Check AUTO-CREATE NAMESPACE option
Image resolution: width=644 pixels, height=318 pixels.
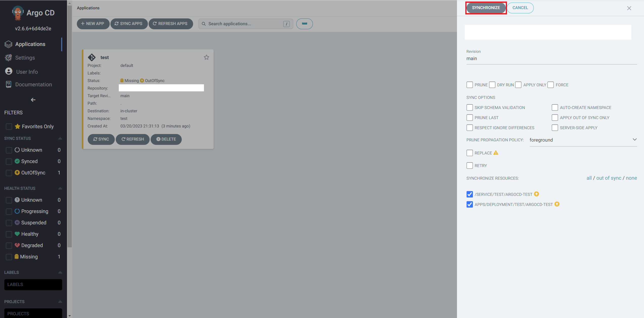(x=555, y=108)
